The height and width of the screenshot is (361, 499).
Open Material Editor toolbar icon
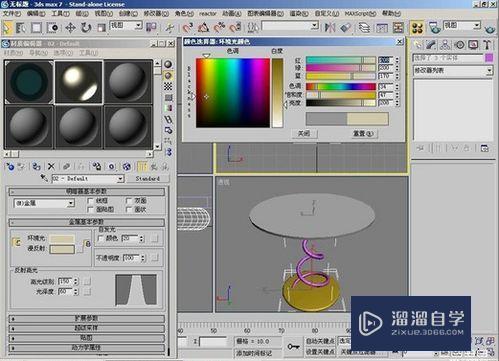tap(417, 28)
